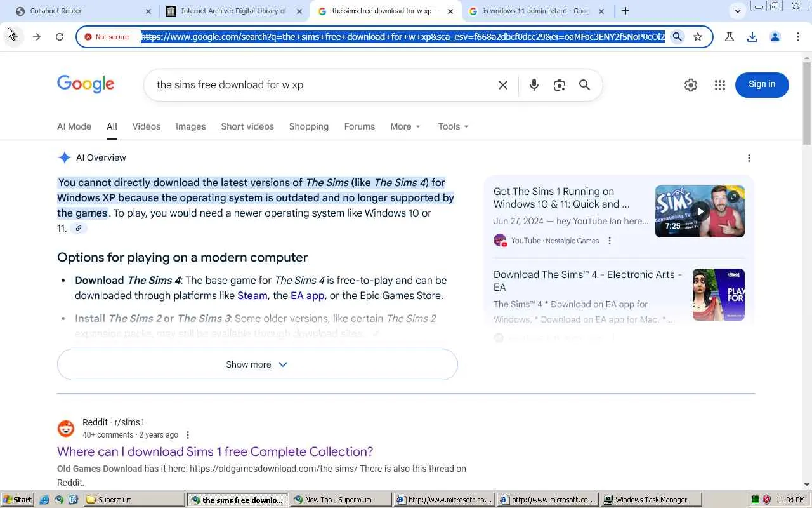The height and width of the screenshot is (508, 812).
Task: Follow the Steam link
Action: point(252,295)
